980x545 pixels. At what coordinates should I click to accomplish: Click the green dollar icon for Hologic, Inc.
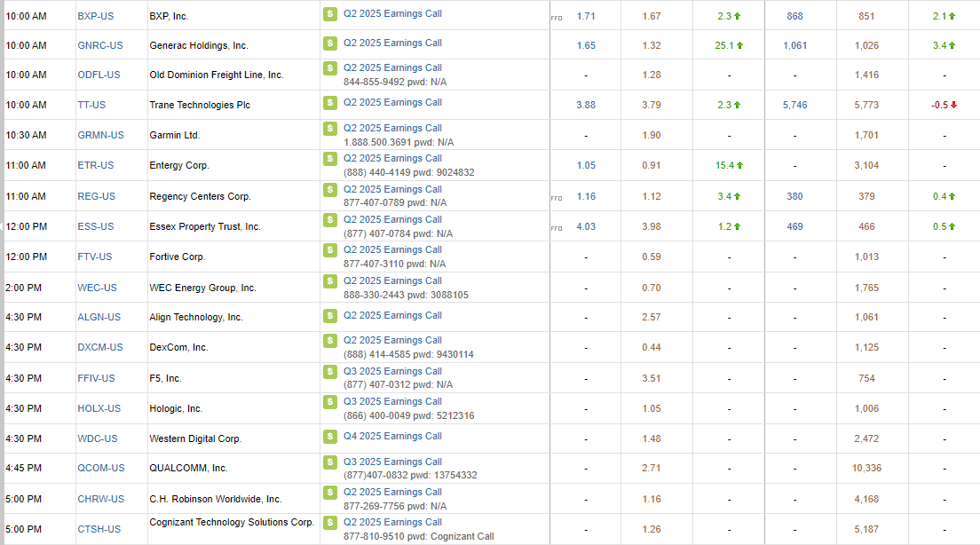[330, 402]
